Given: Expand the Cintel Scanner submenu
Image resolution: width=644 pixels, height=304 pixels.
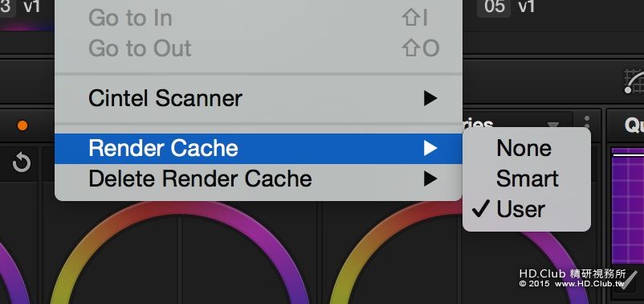Looking at the screenshot, I should 259,98.
